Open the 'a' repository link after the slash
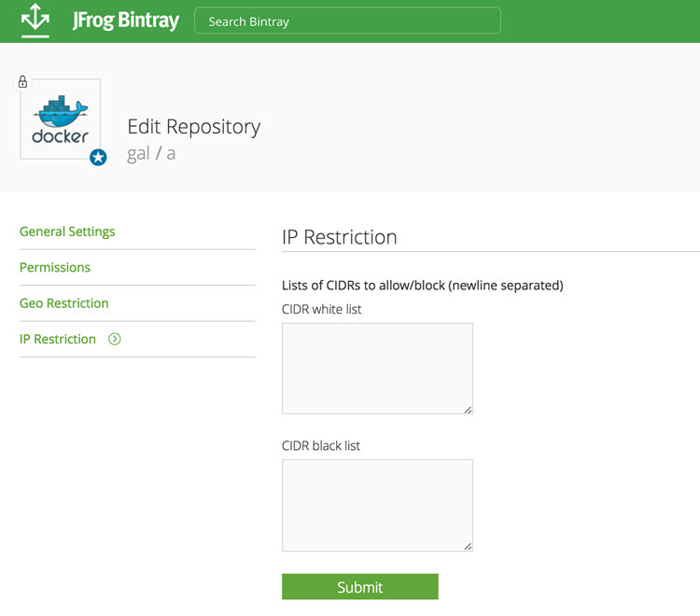The image size is (700, 616). [171, 154]
